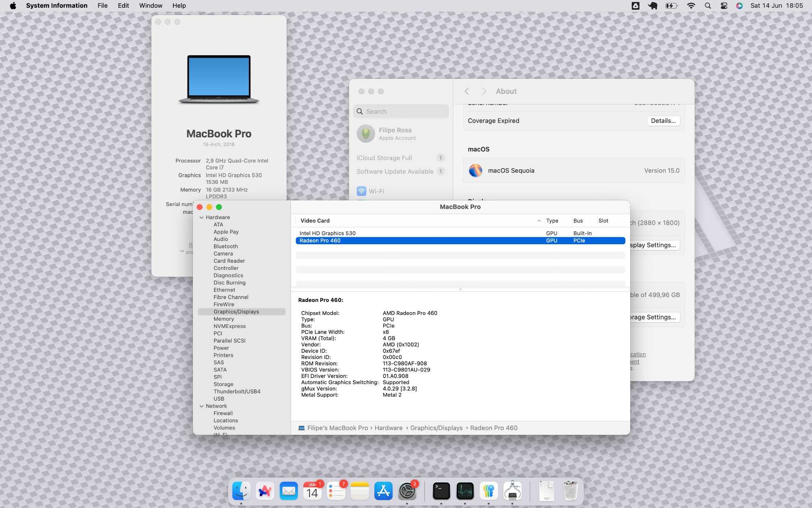Click the MacBook laptop image

[x=219, y=79]
